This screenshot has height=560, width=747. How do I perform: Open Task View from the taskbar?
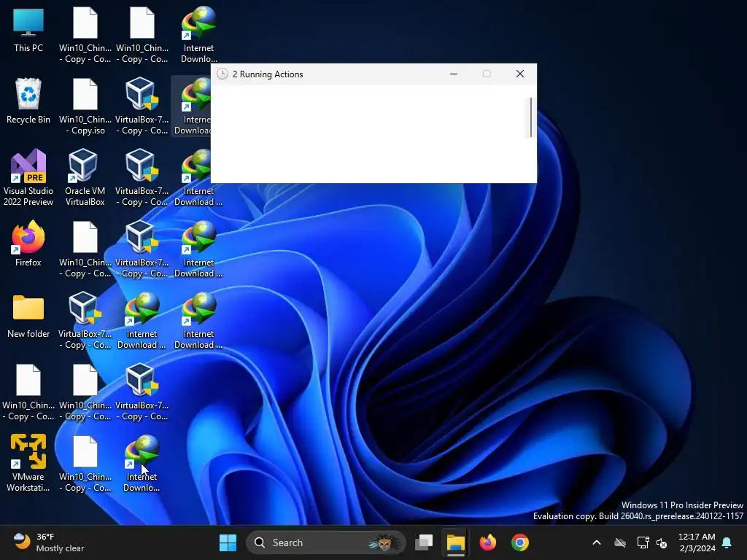point(424,542)
